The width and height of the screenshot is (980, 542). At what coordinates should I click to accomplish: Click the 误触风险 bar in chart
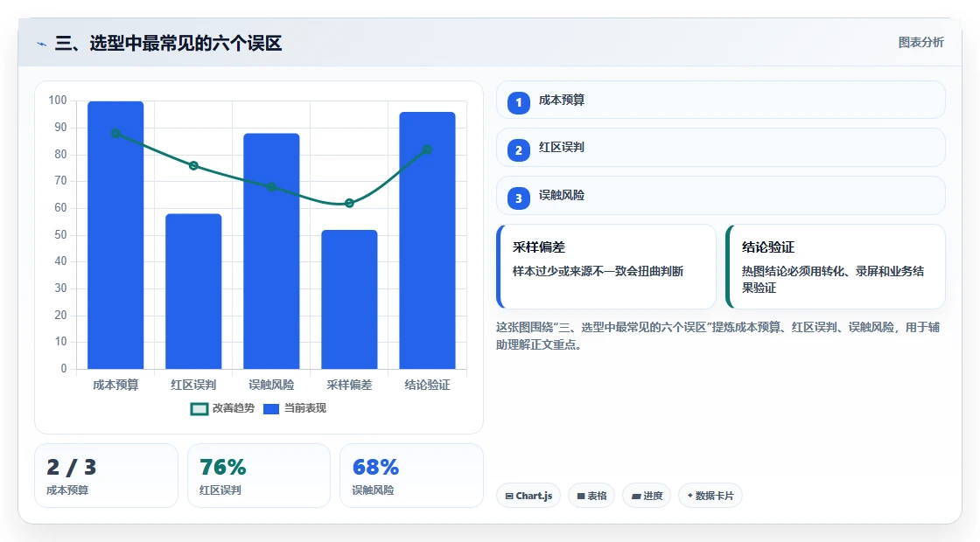(271, 251)
